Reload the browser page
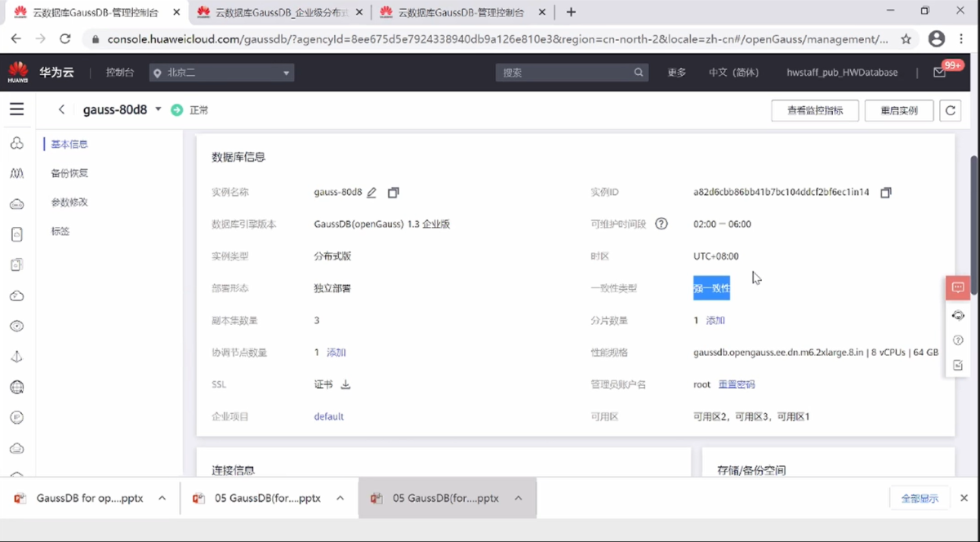The height and width of the screenshot is (542, 980). (x=65, y=39)
